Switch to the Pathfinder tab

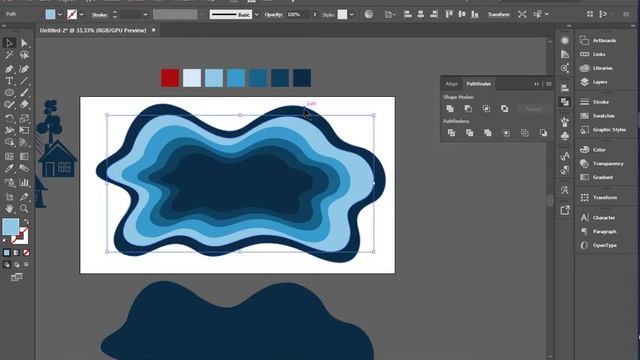(x=479, y=84)
